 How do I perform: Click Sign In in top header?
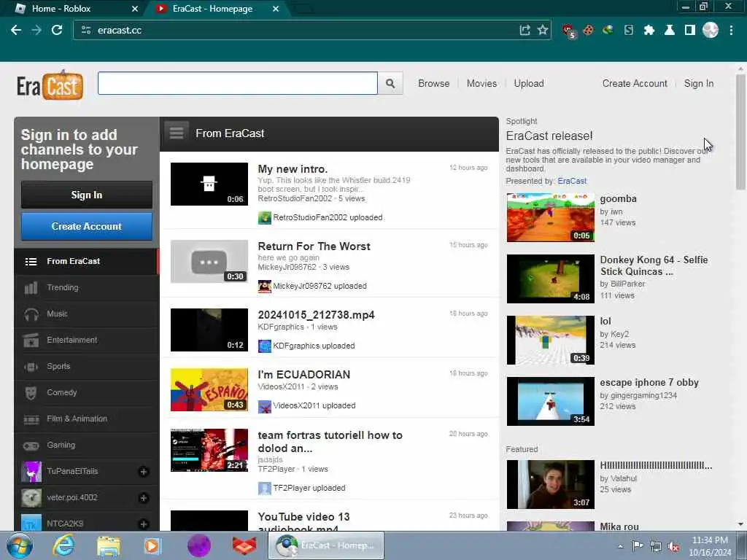(699, 83)
